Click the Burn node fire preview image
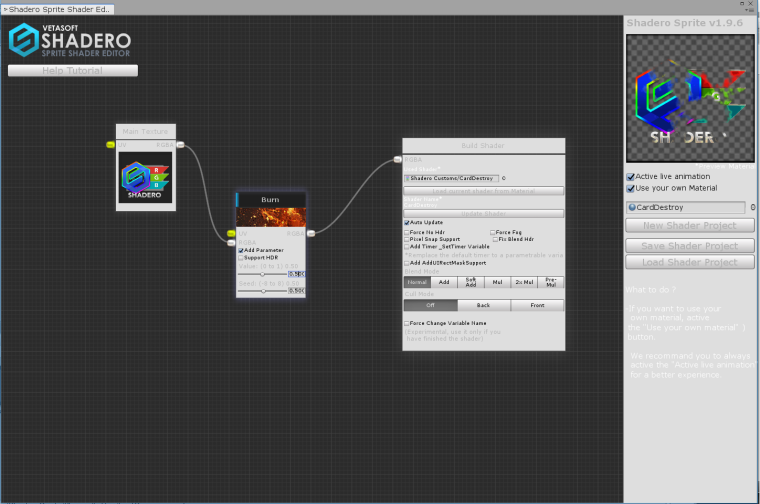The width and height of the screenshot is (760, 504). tap(271, 217)
